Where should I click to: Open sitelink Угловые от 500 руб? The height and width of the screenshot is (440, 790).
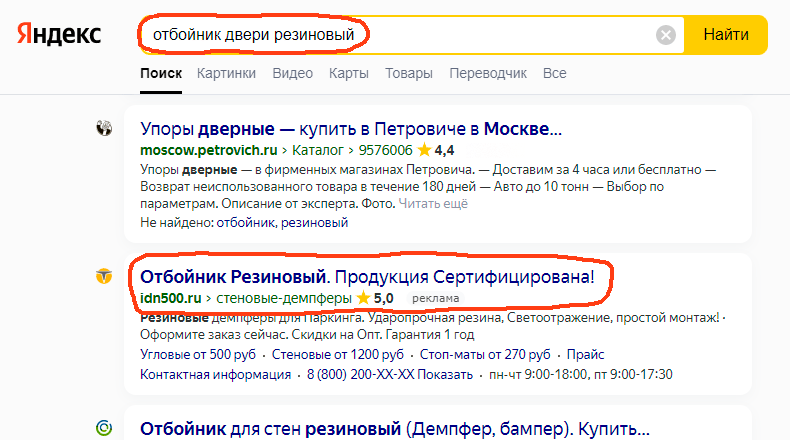(198, 355)
